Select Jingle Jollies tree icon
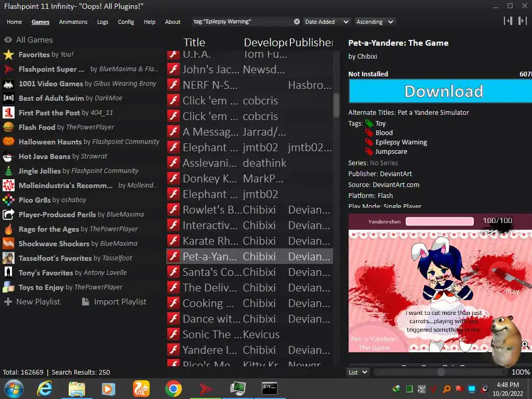 click(8, 170)
